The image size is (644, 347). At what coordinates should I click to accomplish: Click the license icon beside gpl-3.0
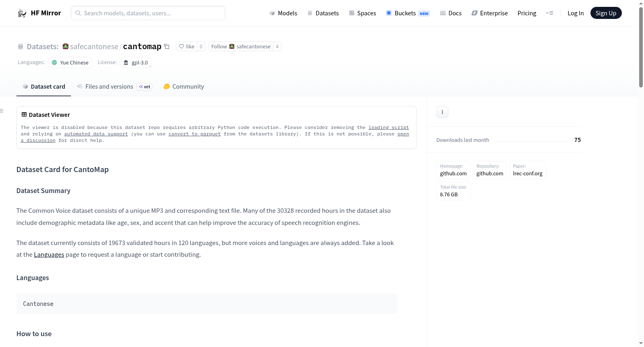126,62
